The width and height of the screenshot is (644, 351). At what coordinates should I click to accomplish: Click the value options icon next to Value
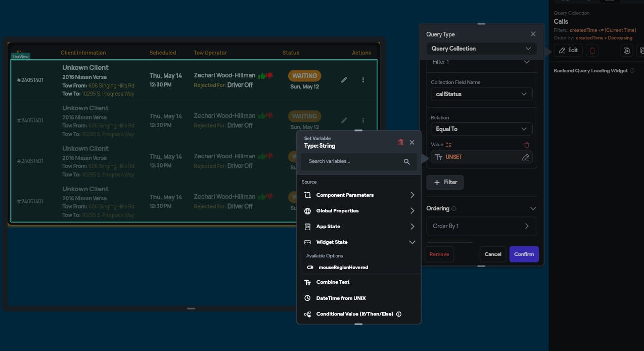[449, 145]
